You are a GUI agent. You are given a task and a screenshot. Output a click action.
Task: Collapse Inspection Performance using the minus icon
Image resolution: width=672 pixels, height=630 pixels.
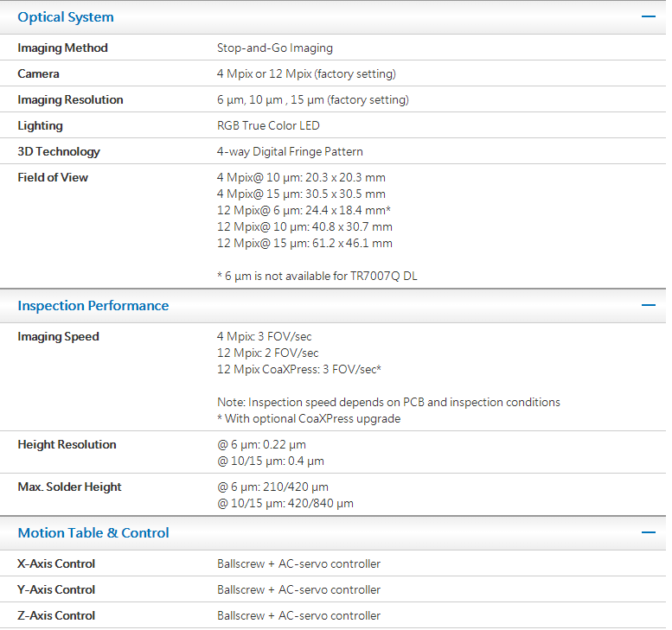(648, 306)
